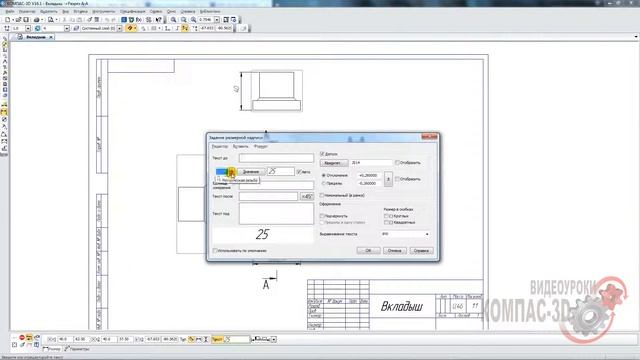This screenshot has width=640, height=360.
Task: Open the Файл menu
Action: click(9, 11)
